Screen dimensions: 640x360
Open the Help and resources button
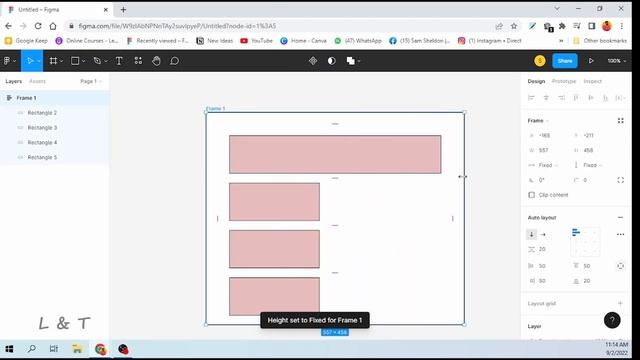pyautogui.click(x=612, y=320)
